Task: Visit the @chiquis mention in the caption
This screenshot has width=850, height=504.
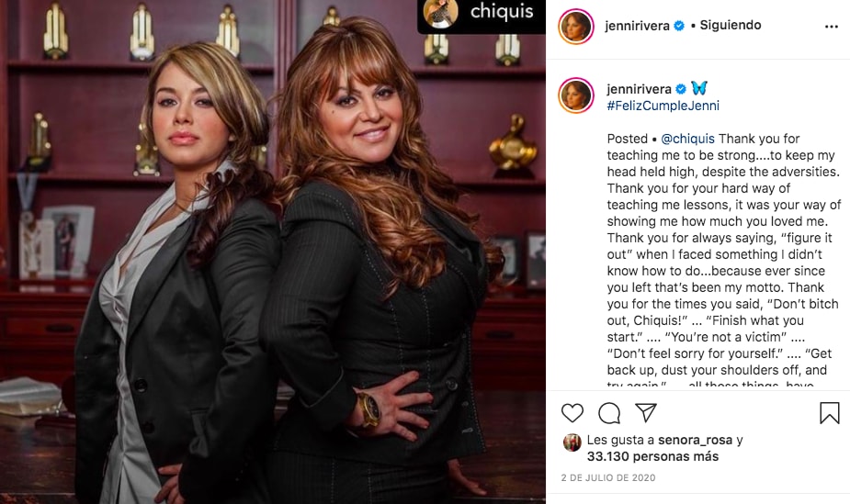Action: 688,139
